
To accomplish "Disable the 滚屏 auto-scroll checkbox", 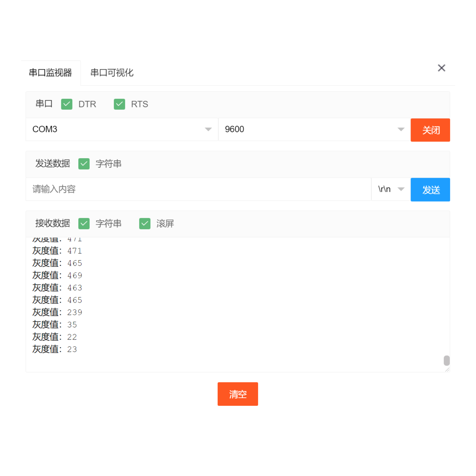I will point(144,224).
